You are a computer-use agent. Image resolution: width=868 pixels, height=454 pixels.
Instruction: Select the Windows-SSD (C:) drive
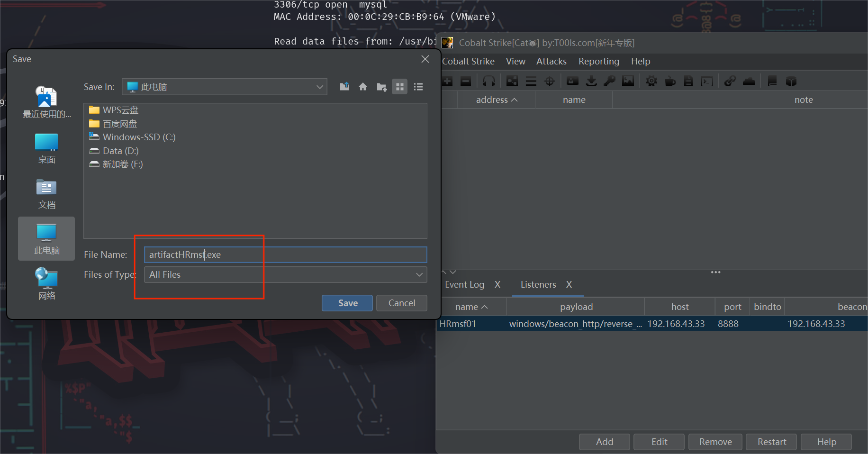tap(132, 137)
